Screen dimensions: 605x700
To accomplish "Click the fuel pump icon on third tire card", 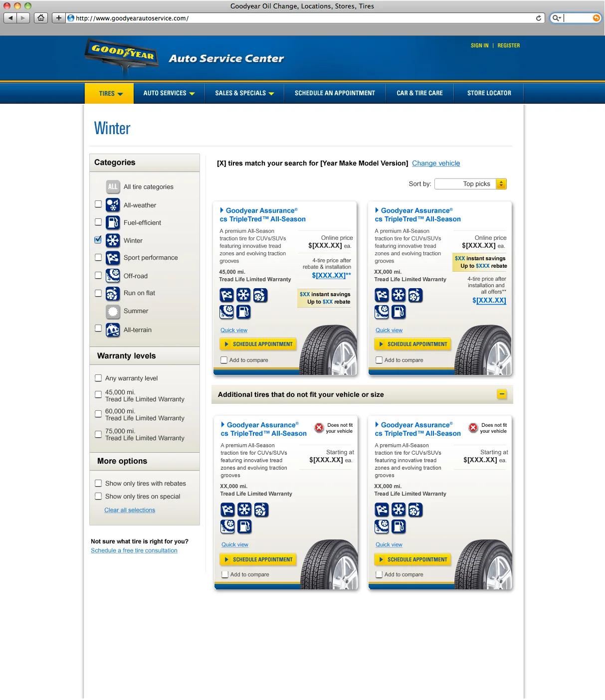I will pos(244,526).
